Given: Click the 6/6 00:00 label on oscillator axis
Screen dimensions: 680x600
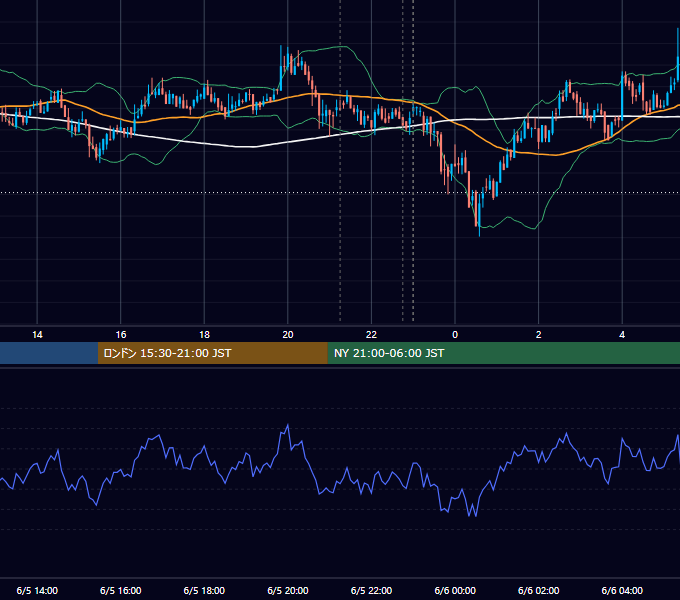Looking at the screenshot, I should coord(455,590).
